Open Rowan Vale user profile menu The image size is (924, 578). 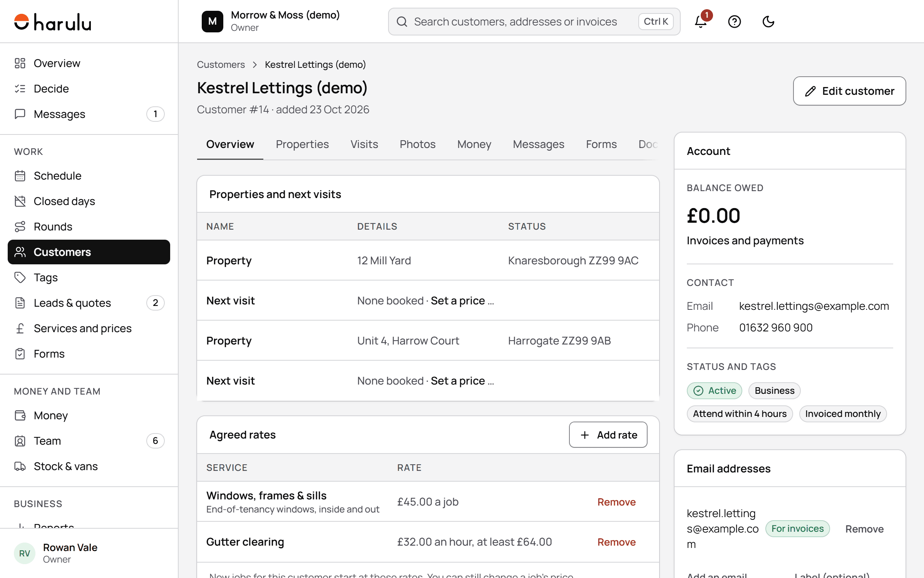coord(89,553)
